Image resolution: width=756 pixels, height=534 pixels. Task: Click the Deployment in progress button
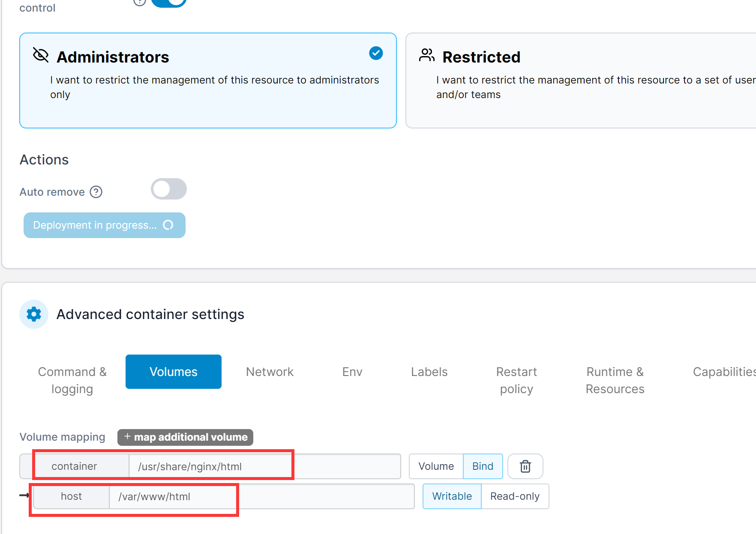104,225
